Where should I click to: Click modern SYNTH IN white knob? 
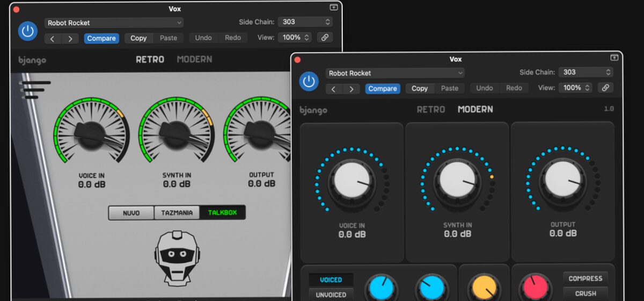[x=457, y=181]
